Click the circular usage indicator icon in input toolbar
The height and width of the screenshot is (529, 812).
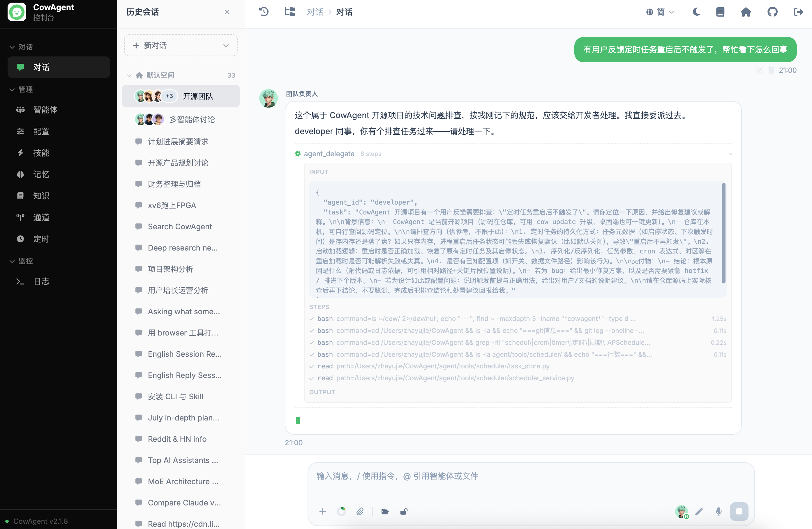pos(341,511)
